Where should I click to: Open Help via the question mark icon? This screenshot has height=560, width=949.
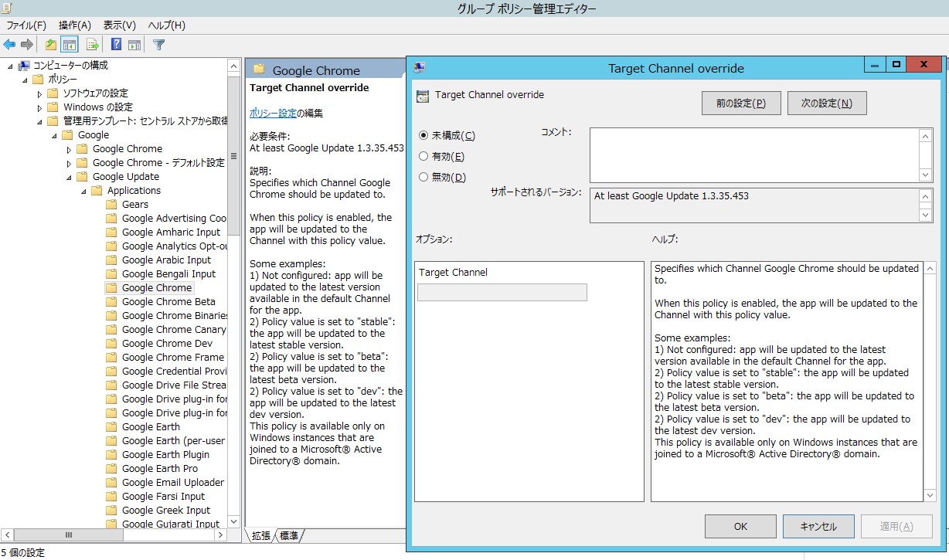coord(115,44)
